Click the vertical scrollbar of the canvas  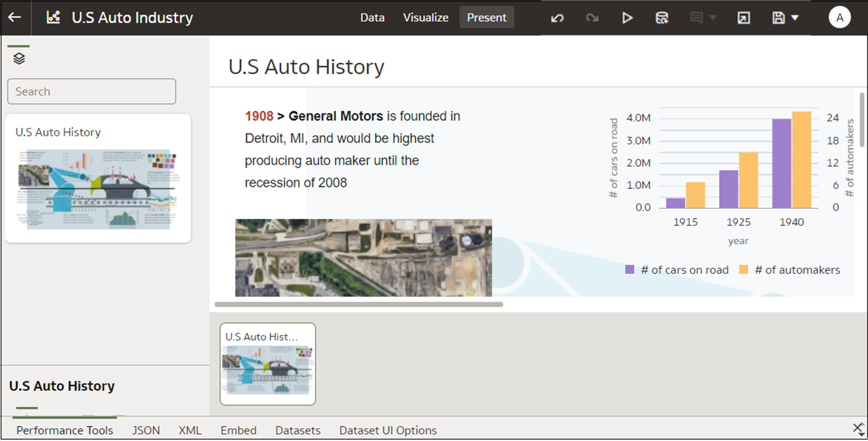click(862, 119)
